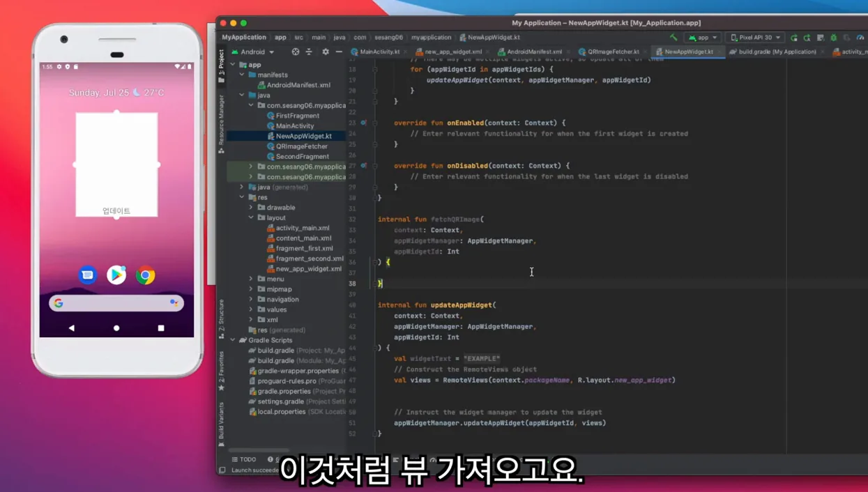The width and height of the screenshot is (868, 492).
Task: Tap the 업데이트 button in the emulator widget
Action: click(x=116, y=210)
